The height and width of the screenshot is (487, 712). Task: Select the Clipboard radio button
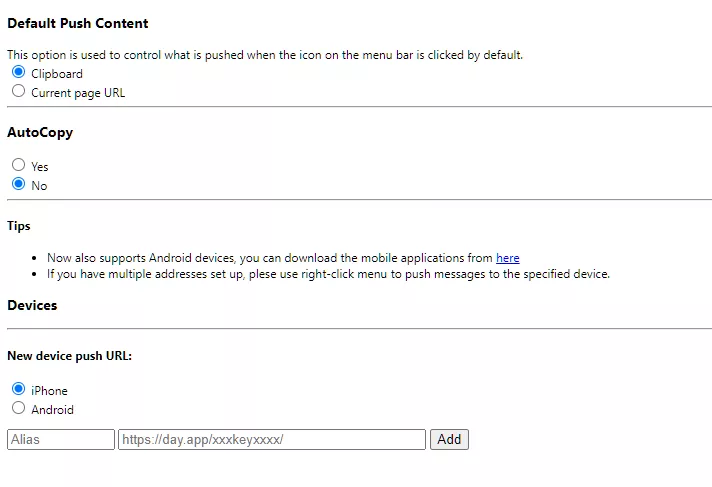18,73
